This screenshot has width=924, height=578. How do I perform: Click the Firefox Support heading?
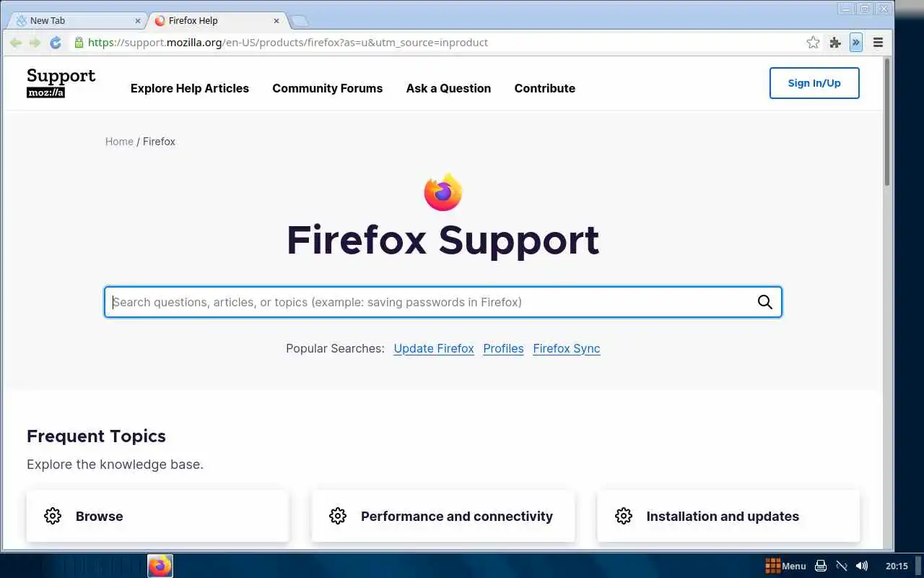(443, 240)
